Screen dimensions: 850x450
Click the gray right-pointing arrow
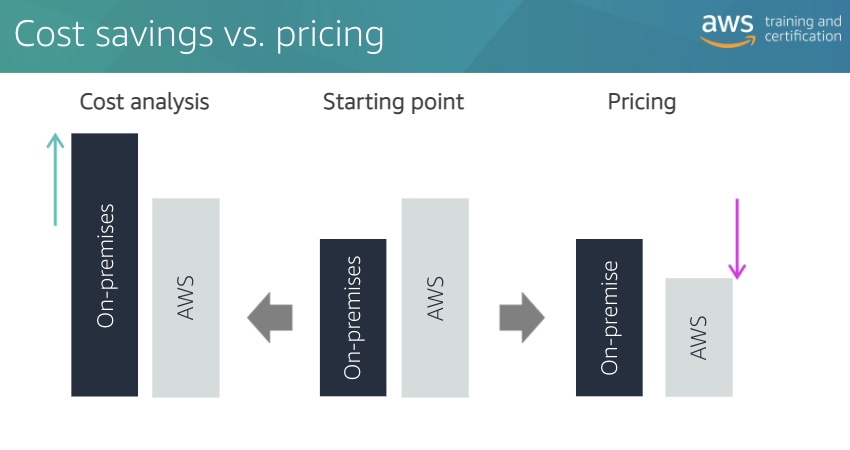coord(522,318)
